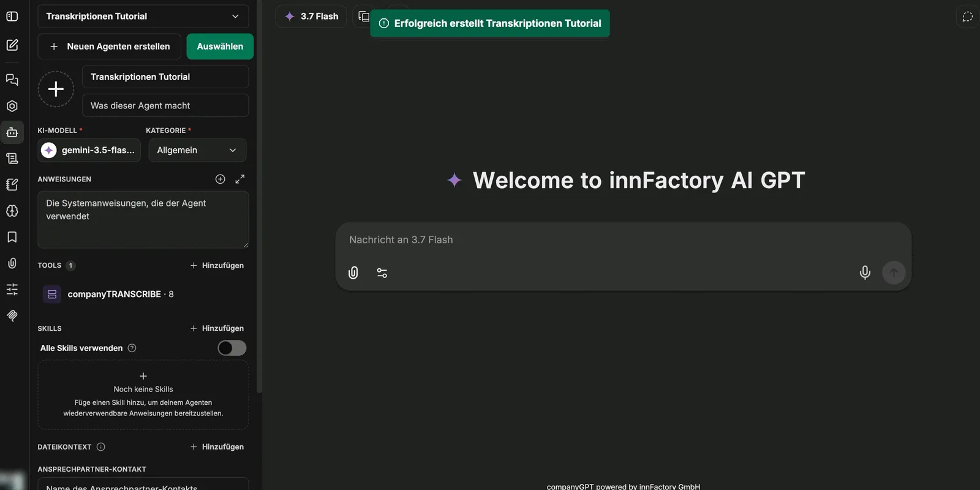Click the agent panel vertical scrollbar
Screen dimensions: 980x490
coord(260,196)
